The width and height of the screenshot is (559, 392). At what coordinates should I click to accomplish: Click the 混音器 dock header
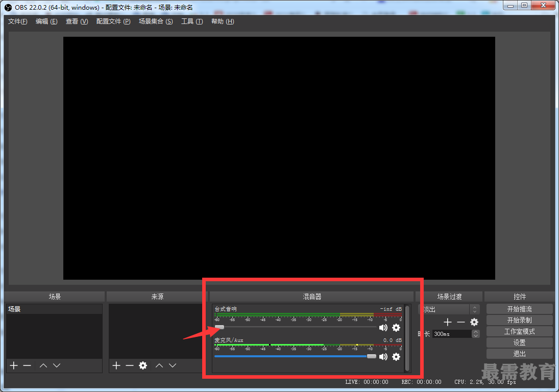[x=312, y=297]
